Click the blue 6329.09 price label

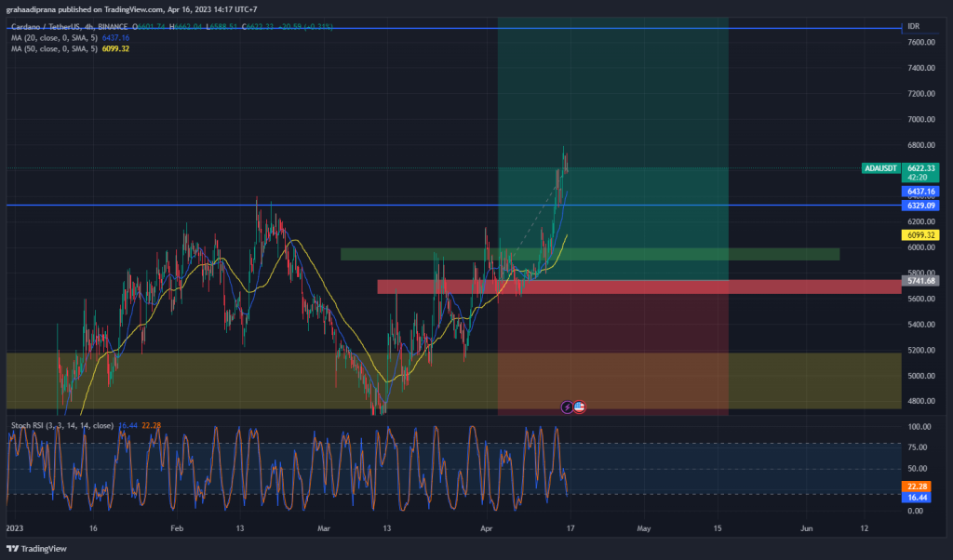920,206
